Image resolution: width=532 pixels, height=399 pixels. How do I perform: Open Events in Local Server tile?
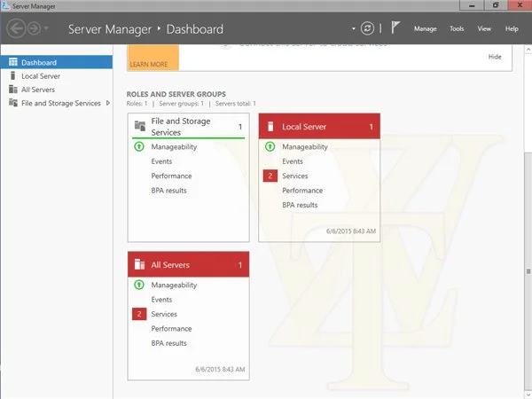click(x=293, y=161)
